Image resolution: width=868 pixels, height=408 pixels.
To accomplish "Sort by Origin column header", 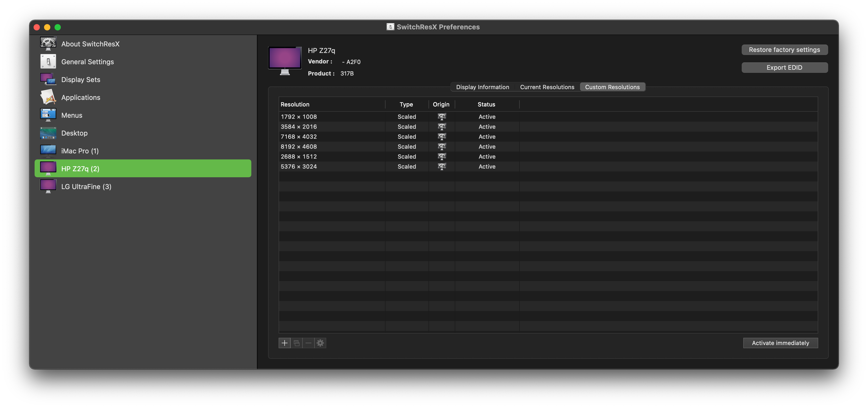I will click(x=442, y=104).
